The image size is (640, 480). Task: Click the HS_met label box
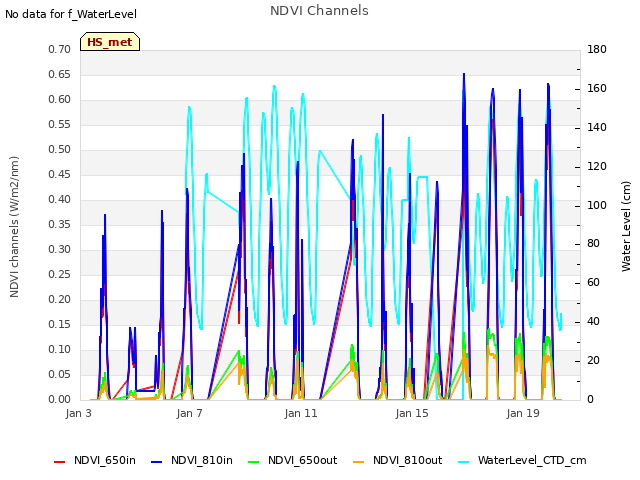point(110,42)
